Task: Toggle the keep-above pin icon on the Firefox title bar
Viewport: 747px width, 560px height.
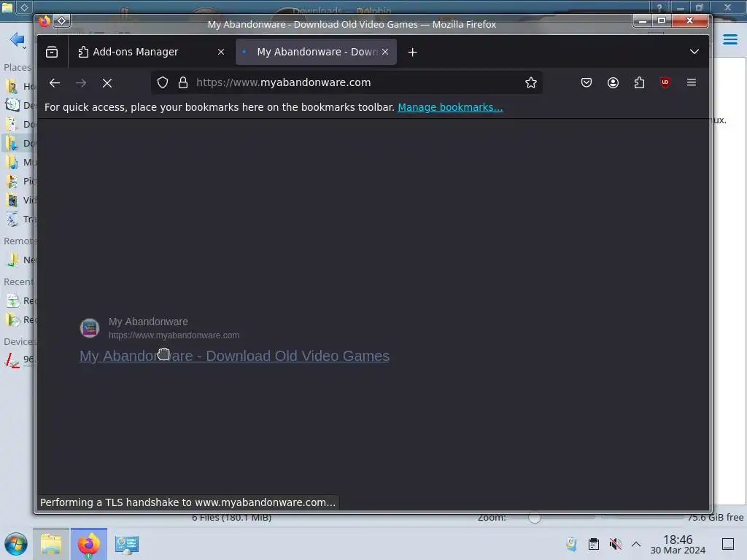Action: click(x=62, y=21)
